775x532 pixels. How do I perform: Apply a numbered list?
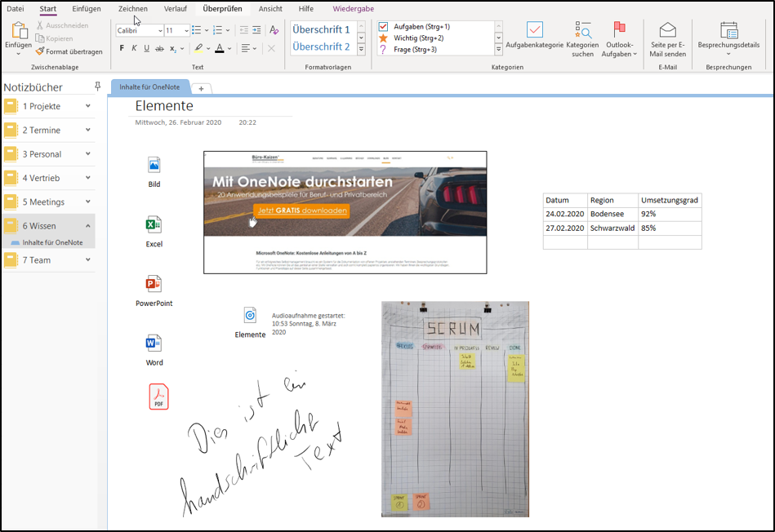click(217, 31)
